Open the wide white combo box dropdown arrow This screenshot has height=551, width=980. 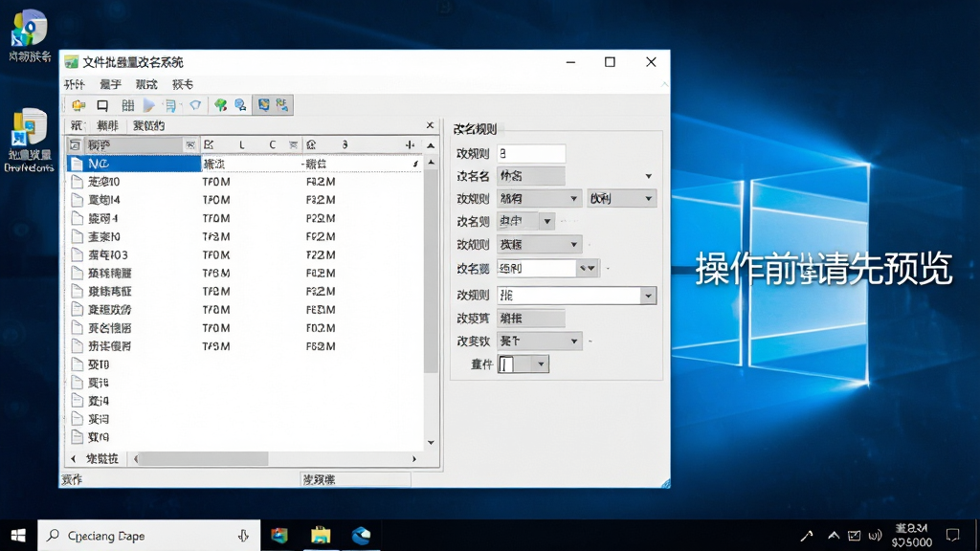click(648, 296)
